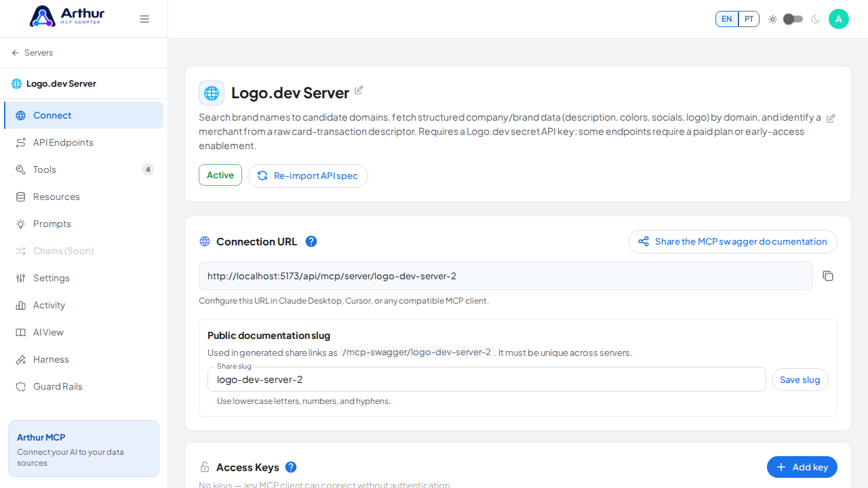
Task: Click the moon dark-mode icon
Action: click(x=815, y=19)
